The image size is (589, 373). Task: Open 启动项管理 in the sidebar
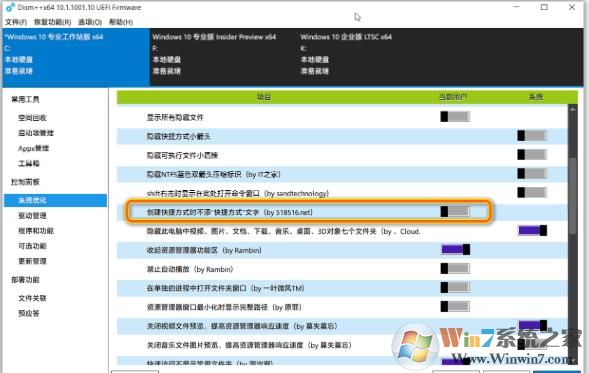(36, 133)
